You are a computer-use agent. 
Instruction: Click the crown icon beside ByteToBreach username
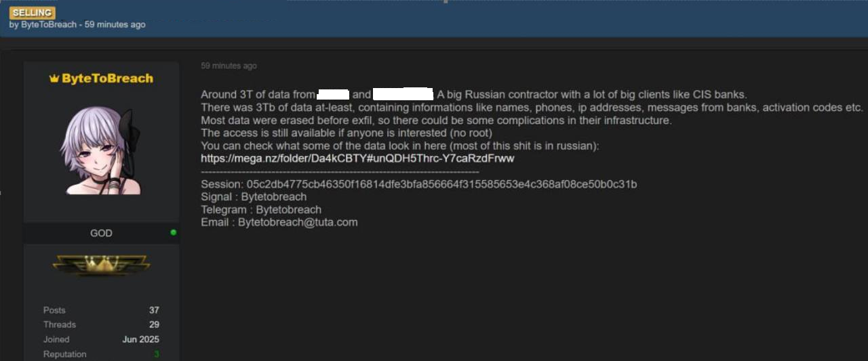pos(54,79)
